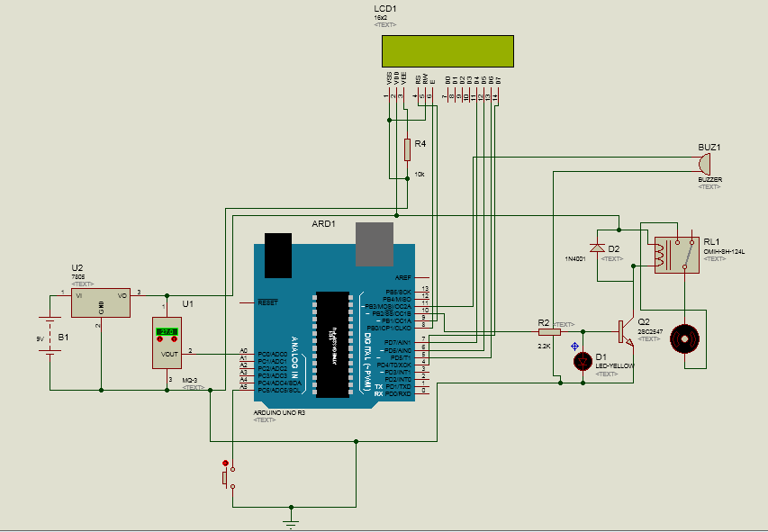768x532 pixels.
Task: Click the VO pin label on 7805
Action: [x=122, y=296]
